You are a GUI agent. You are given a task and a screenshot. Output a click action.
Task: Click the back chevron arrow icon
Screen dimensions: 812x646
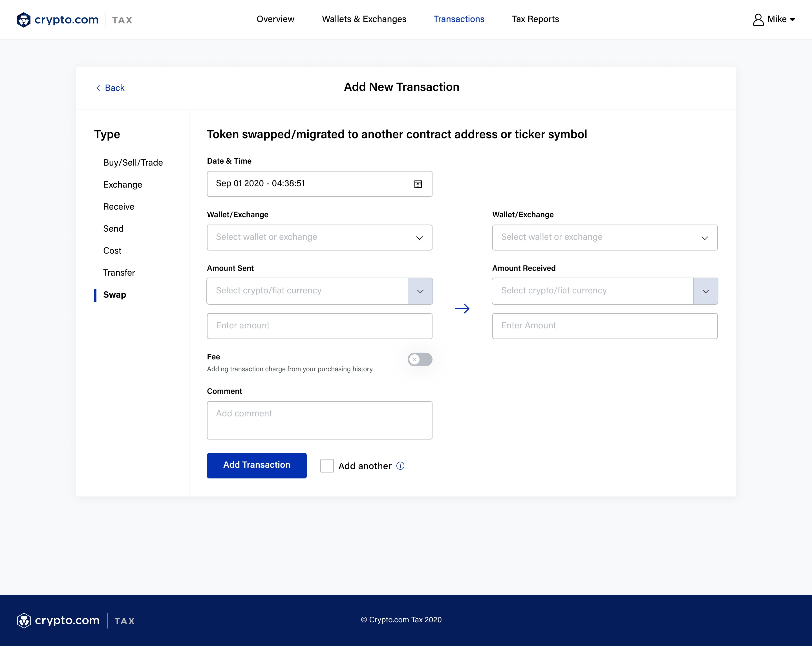tap(98, 88)
